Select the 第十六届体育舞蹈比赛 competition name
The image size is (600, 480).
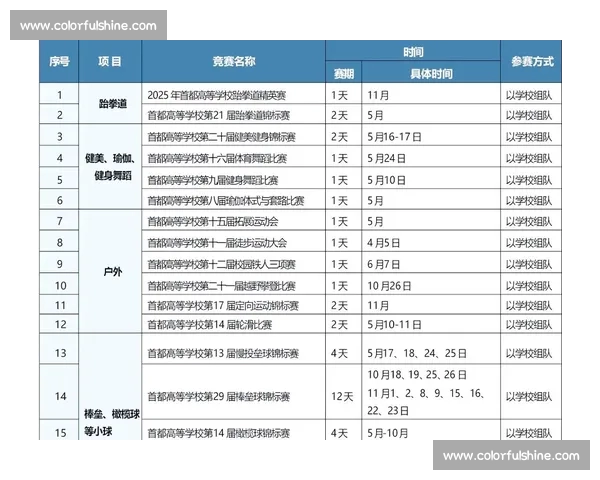point(217,158)
